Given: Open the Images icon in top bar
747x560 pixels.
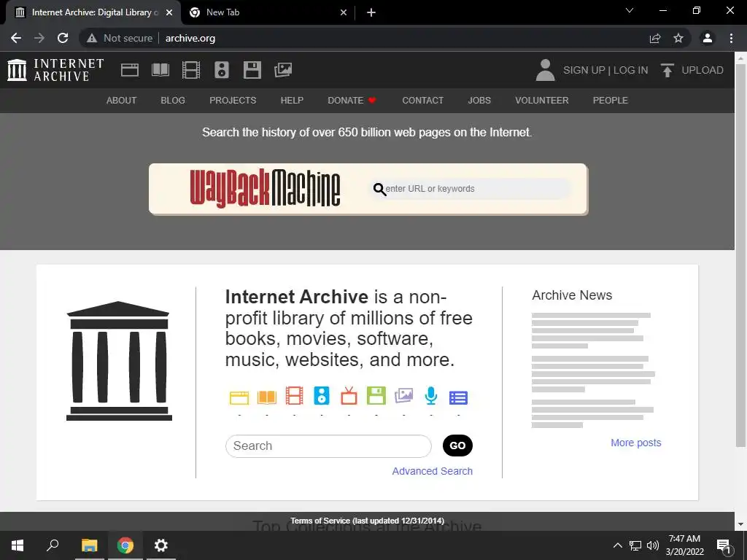Looking at the screenshot, I should [283, 70].
